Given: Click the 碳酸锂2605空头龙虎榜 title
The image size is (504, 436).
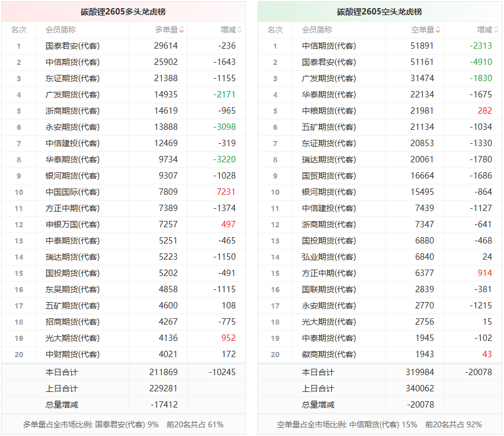Looking at the screenshot, I should click(380, 12).
